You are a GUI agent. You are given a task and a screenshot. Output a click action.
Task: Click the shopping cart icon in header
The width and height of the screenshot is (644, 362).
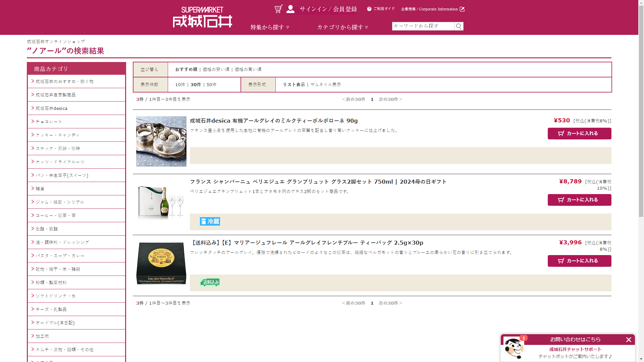coord(278,9)
